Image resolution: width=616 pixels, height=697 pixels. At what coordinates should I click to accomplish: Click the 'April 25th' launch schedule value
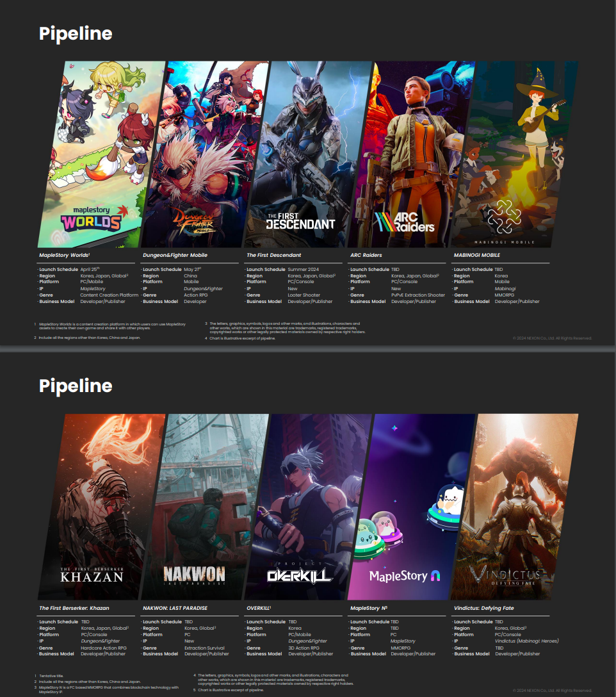tap(90, 269)
